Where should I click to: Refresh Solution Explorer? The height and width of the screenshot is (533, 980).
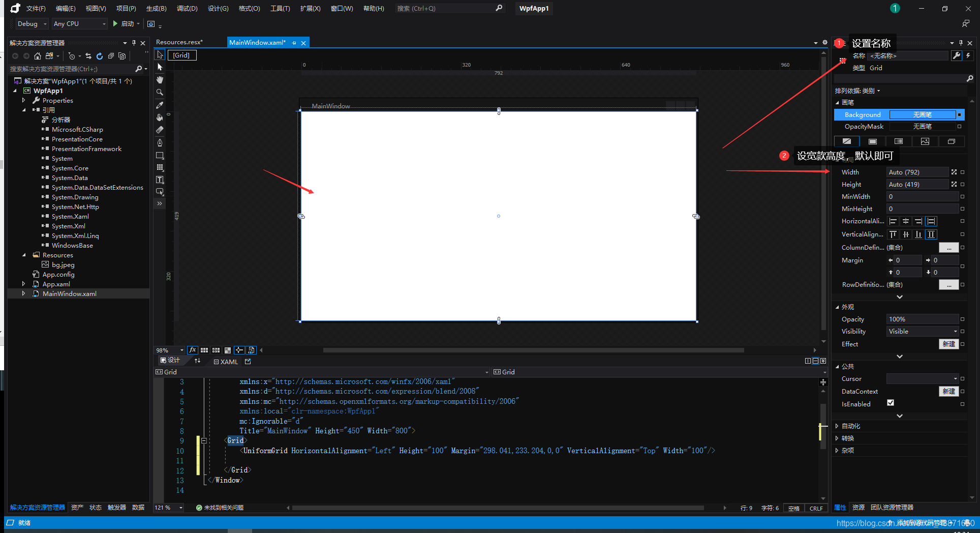pyautogui.click(x=100, y=56)
